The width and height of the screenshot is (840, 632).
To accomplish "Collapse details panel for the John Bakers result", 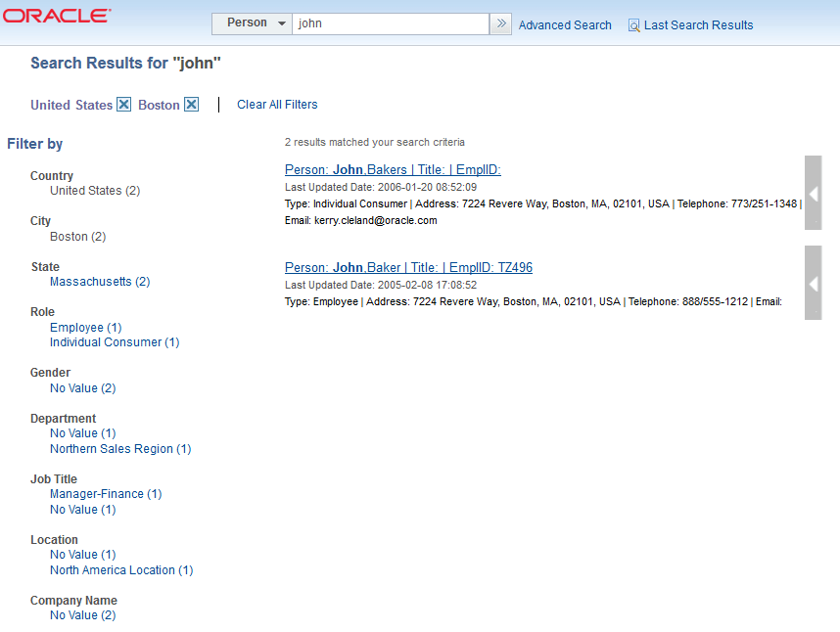I will [x=813, y=193].
